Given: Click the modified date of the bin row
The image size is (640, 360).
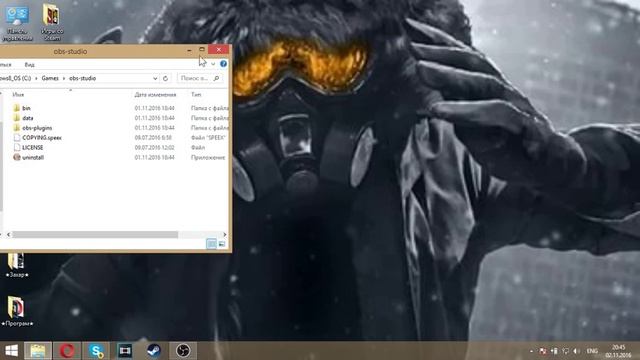Looking at the screenshot, I should pos(155,108).
